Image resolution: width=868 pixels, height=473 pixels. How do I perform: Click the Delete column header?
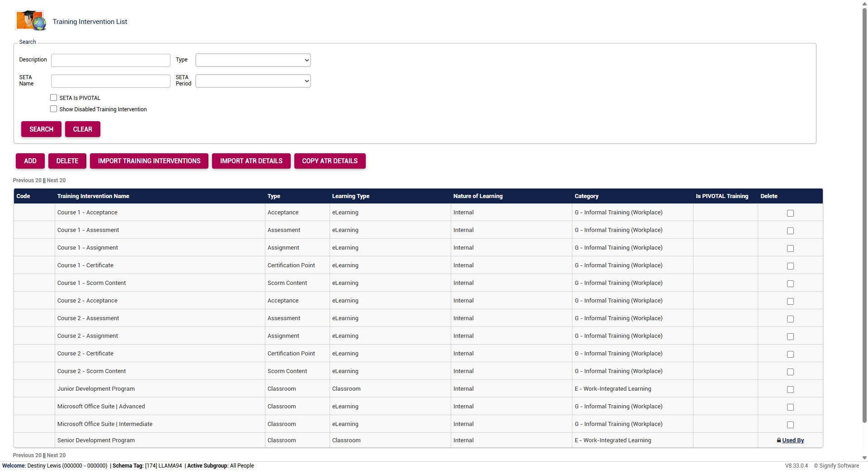coord(769,196)
